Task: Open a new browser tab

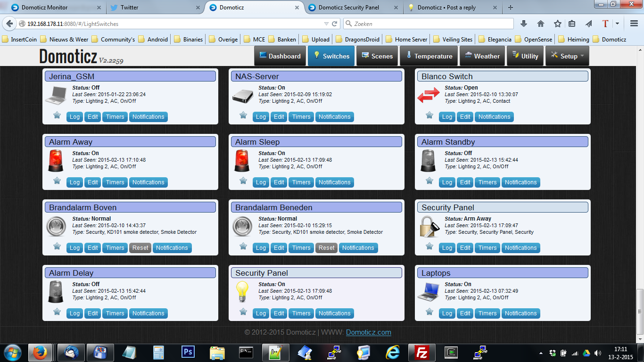Action: tap(511, 8)
